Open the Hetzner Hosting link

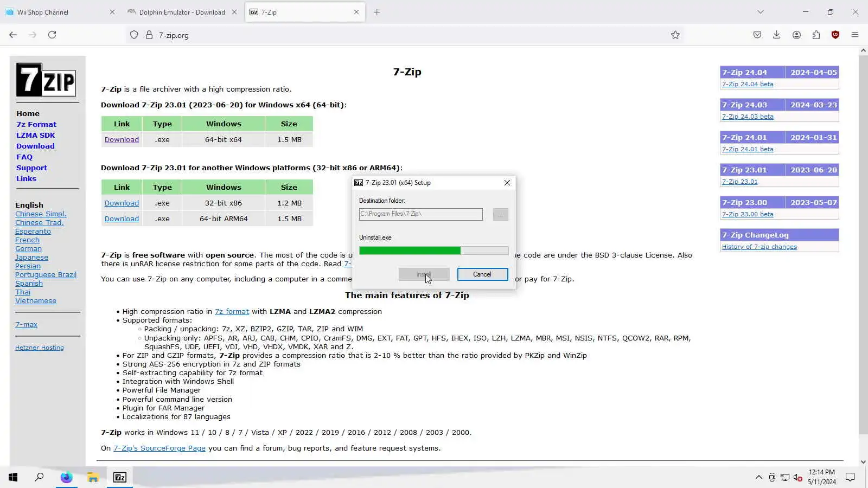click(40, 348)
